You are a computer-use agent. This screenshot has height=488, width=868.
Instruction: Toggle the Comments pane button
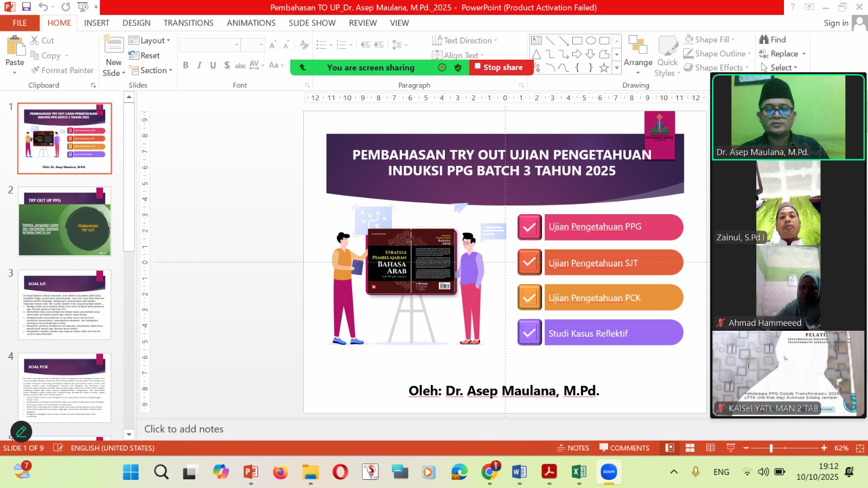coord(624,448)
